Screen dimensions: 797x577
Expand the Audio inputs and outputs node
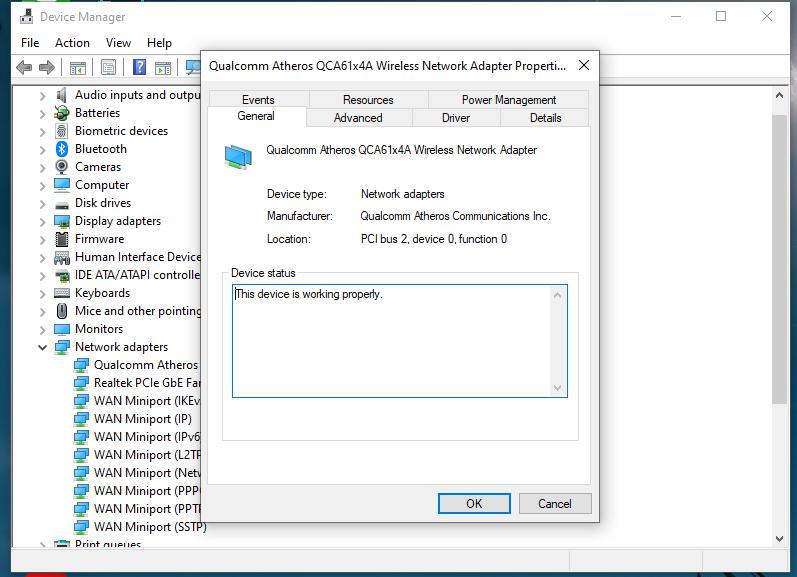coord(43,95)
